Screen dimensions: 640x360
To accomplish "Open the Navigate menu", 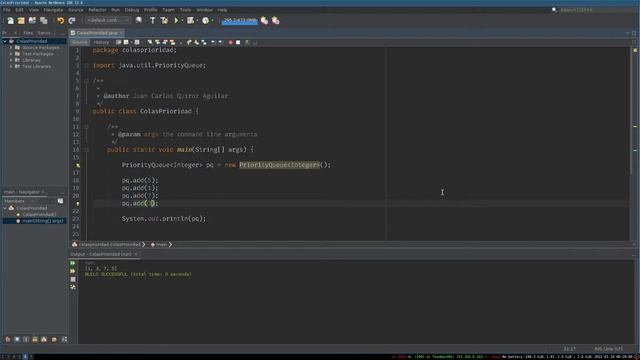I will 53,10.
